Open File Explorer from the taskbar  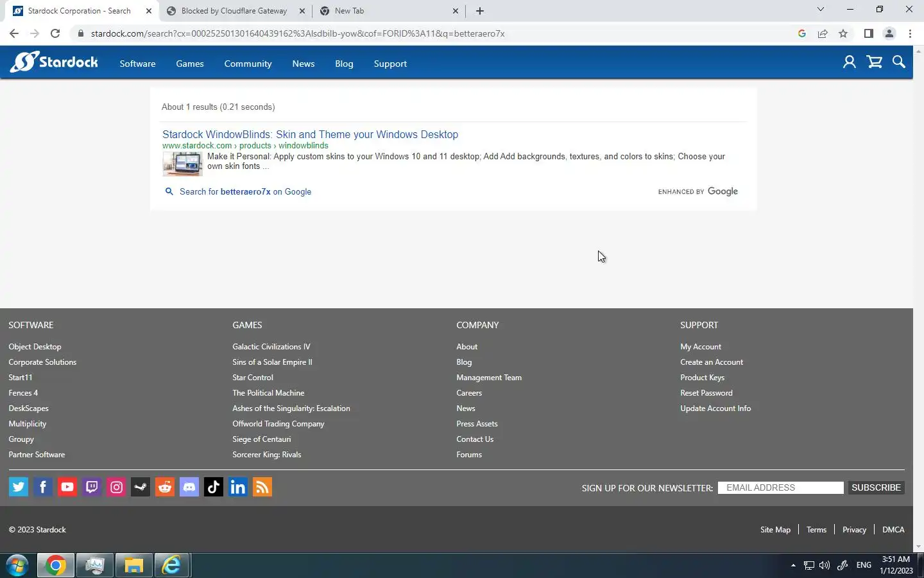tap(133, 566)
